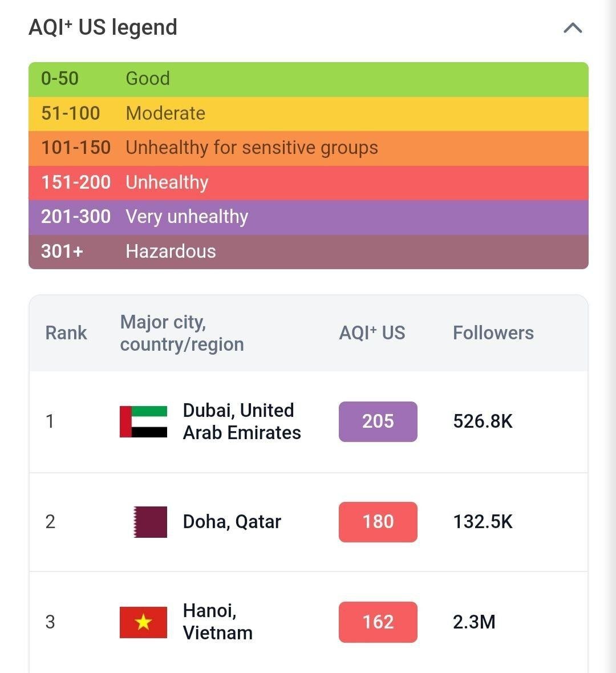616x673 pixels.
Task: Click the Vietnam flag icon
Action: coord(143,622)
